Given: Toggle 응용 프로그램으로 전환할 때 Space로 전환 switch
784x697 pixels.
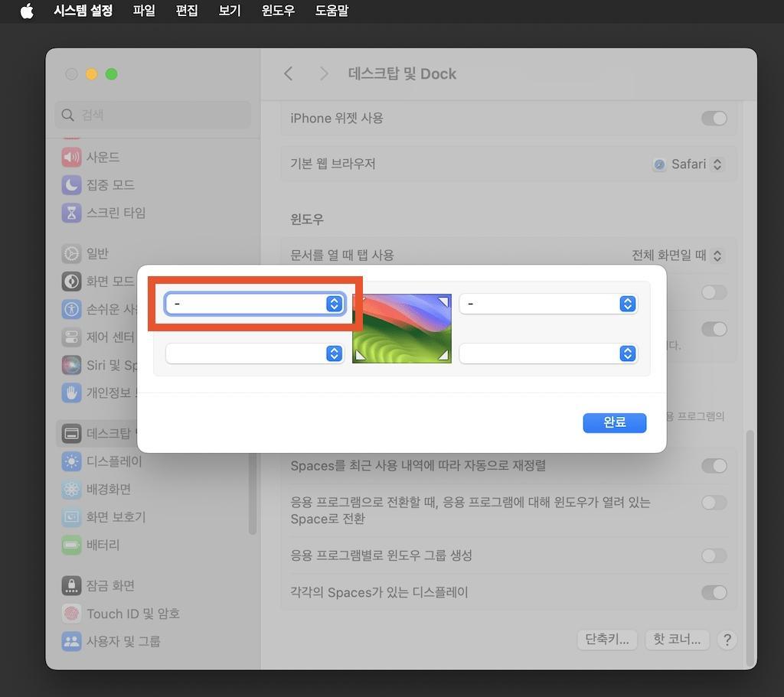Looking at the screenshot, I should (714, 503).
